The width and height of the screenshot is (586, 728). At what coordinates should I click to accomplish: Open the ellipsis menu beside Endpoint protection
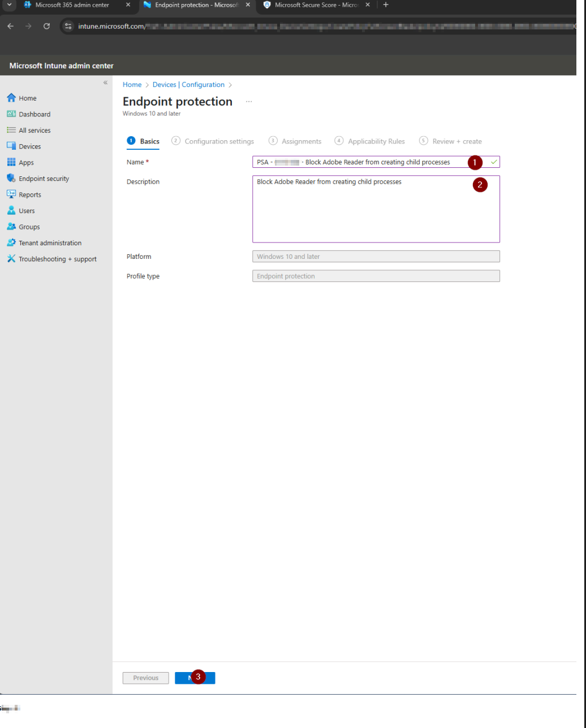(249, 102)
